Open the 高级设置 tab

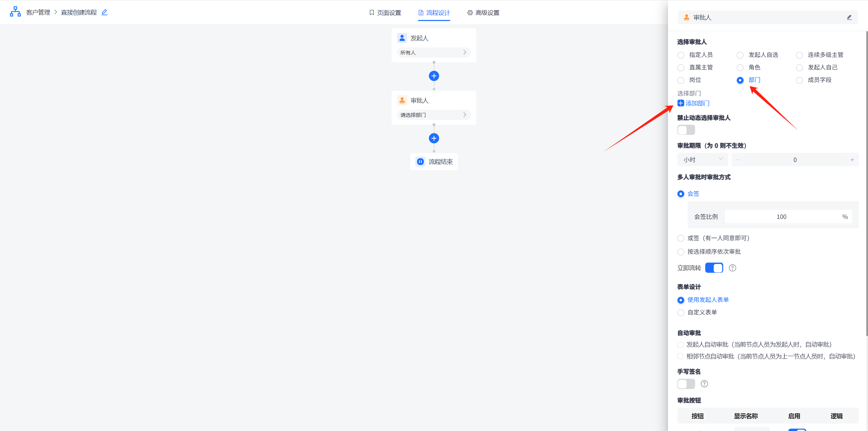[483, 13]
